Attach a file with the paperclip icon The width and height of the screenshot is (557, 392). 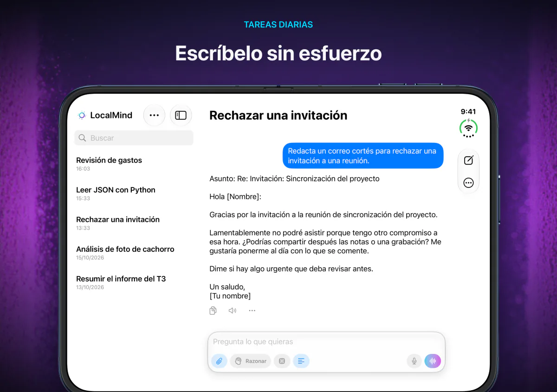(x=219, y=361)
